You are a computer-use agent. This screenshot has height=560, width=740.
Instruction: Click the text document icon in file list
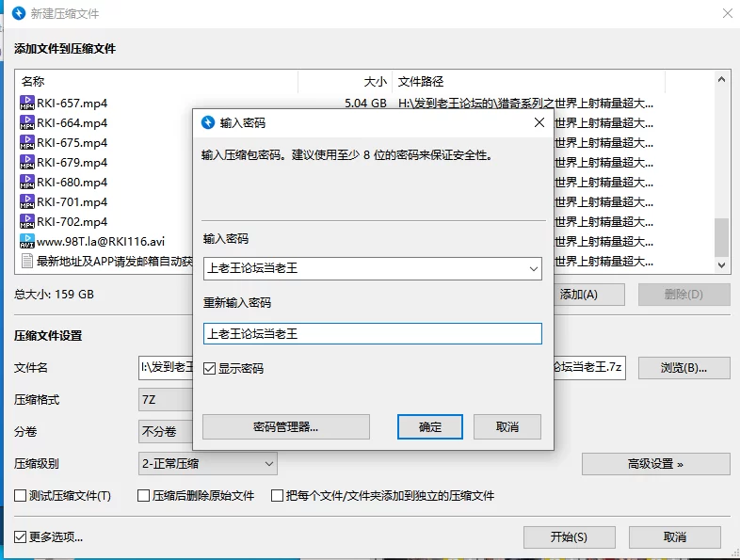(27, 261)
